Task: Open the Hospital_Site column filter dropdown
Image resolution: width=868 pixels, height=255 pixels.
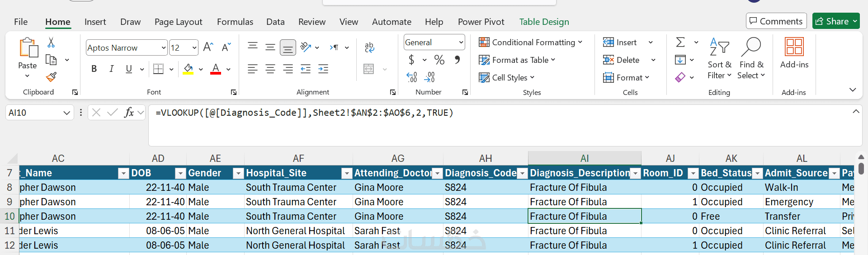Action: point(347,173)
